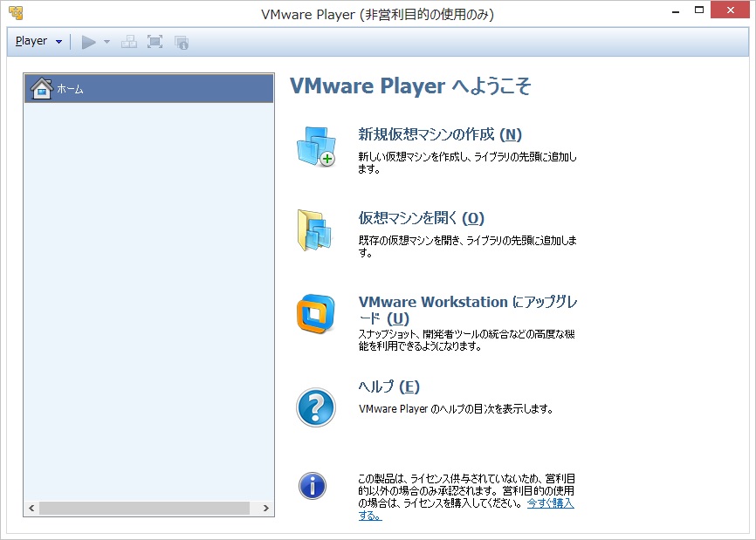Viewport: 756px width, 540px height.
Task: Click the library horizontal scrollbar thumb
Action: 144,509
